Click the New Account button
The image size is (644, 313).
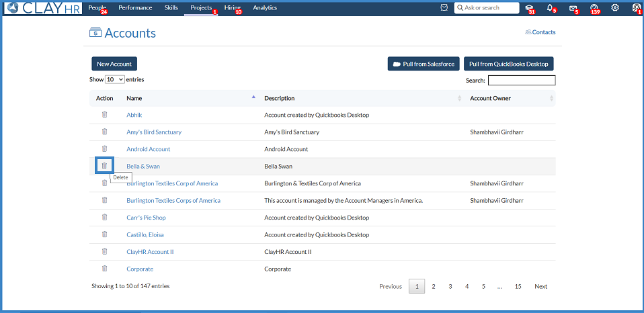coord(114,64)
